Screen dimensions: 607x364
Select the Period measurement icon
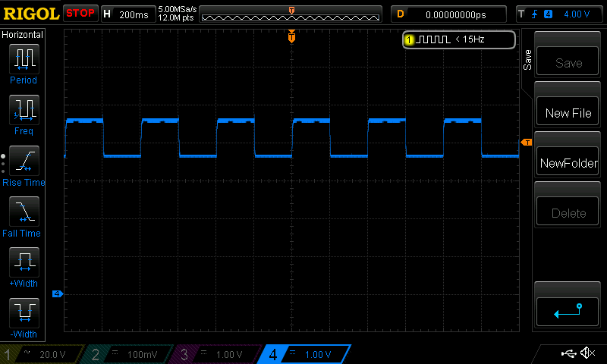click(24, 59)
